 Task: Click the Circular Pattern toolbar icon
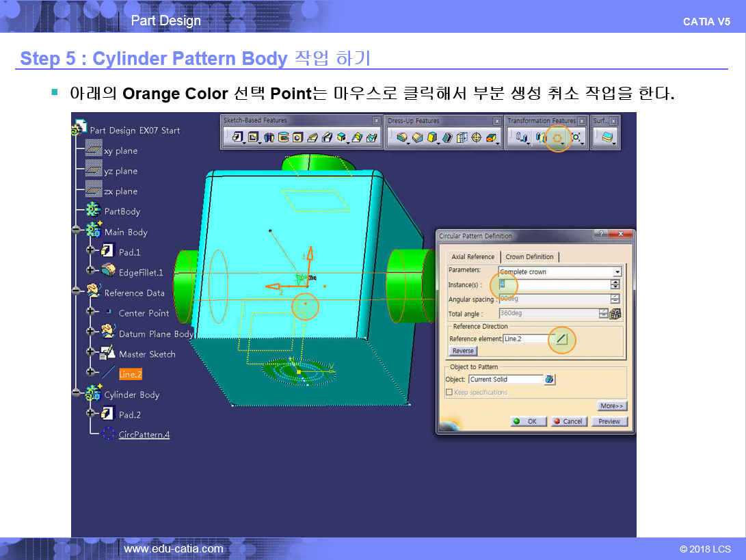point(558,138)
